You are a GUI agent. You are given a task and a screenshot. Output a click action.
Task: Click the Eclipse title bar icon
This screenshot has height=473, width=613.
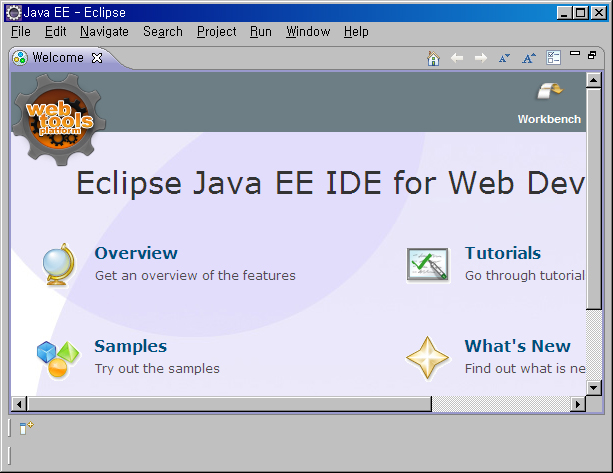tap(14, 13)
